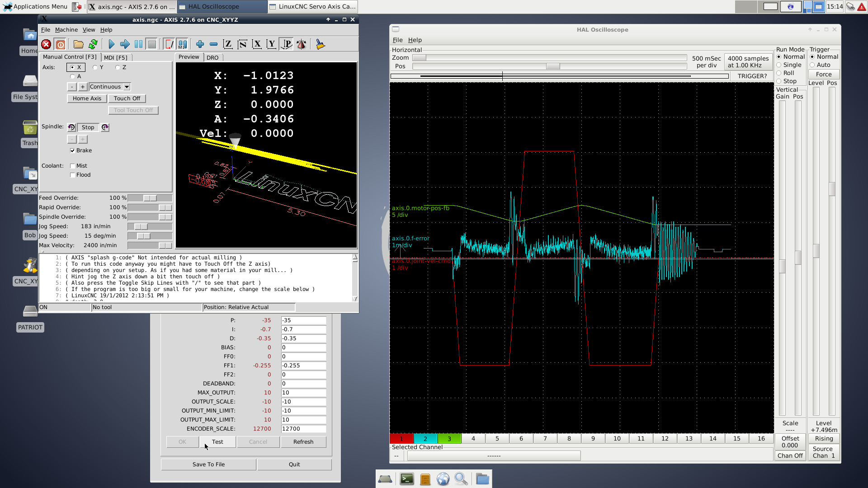
Task: Select the perspective P view icon
Action: [286, 44]
